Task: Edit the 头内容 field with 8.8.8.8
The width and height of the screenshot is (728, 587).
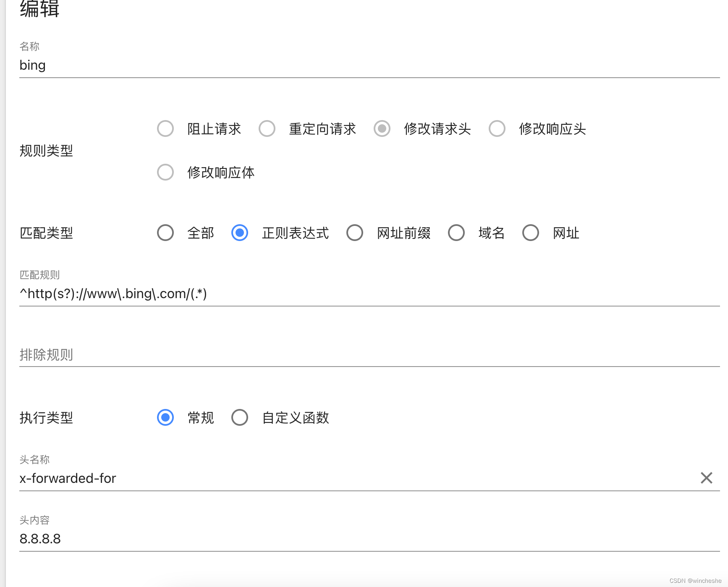Action: coord(369,539)
